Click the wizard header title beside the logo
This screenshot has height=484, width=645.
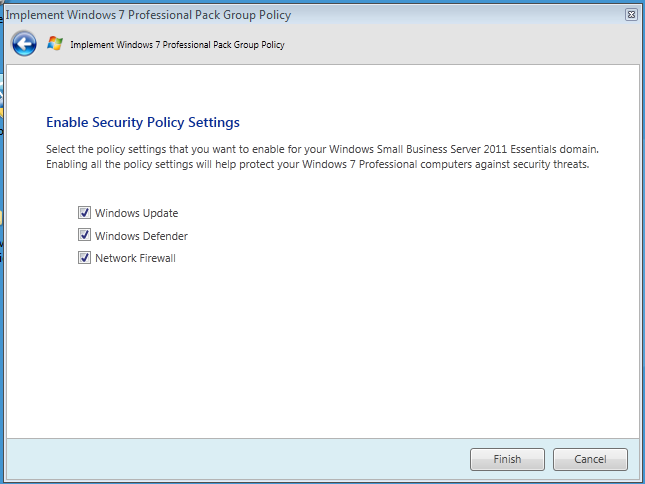point(177,44)
